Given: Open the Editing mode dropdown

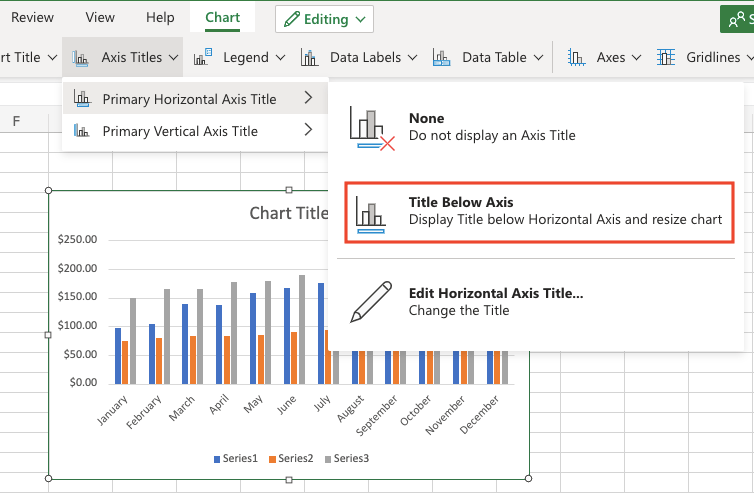Looking at the screenshot, I should [324, 19].
